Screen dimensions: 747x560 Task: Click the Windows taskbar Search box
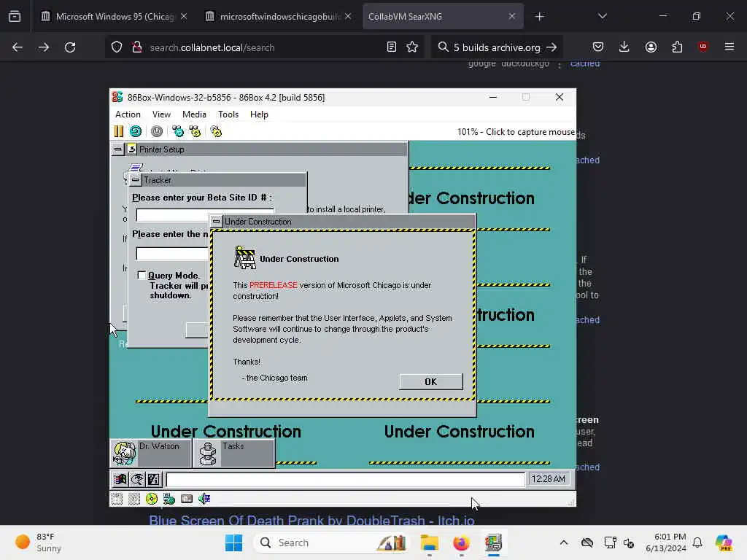332,542
